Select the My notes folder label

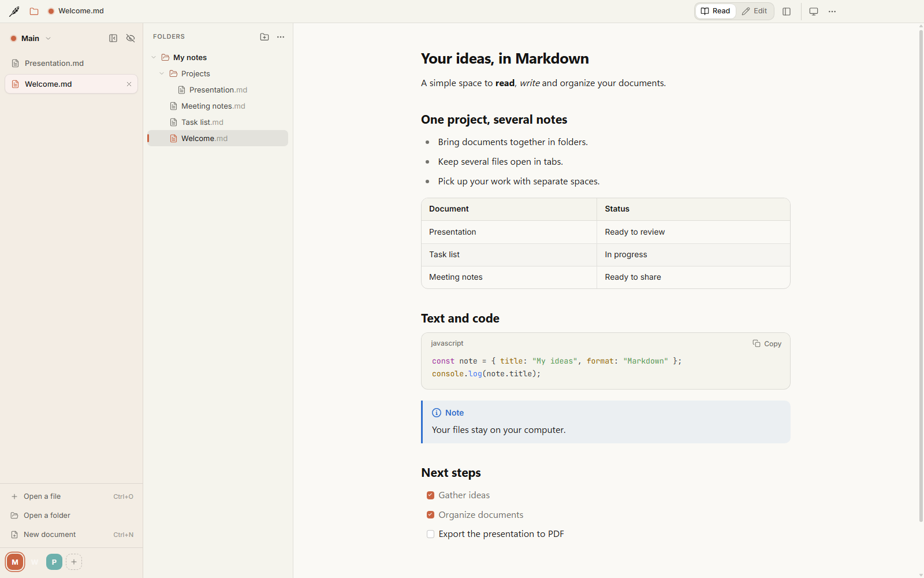190,57
